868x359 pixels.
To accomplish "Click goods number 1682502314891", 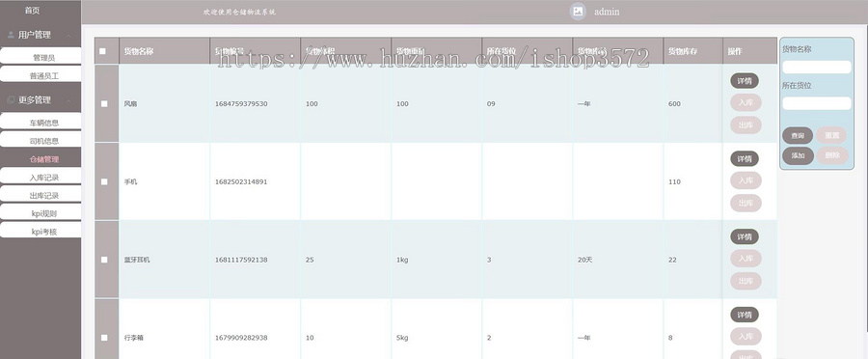I will pos(241,181).
